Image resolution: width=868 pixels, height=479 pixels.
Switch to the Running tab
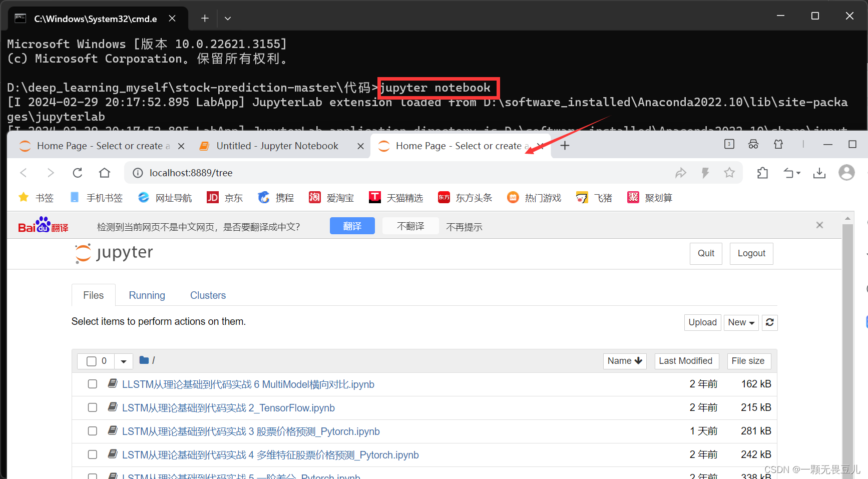tap(147, 295)
